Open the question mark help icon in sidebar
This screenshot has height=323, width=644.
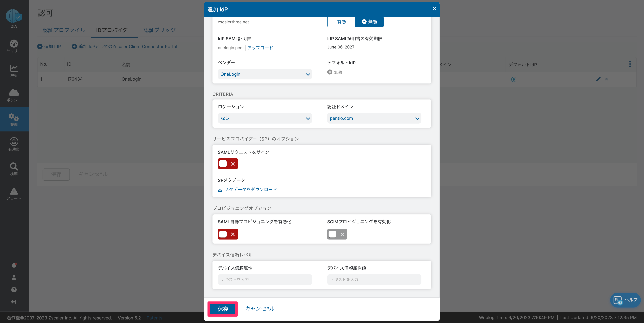14,290
